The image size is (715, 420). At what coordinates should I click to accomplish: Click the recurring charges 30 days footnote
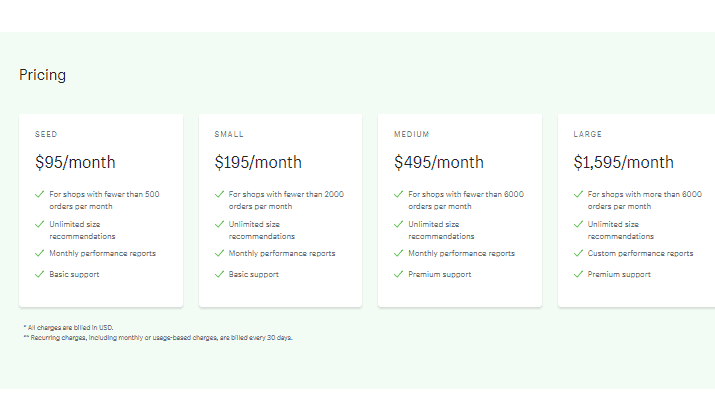pyautogui.click(x=158, y=337)
